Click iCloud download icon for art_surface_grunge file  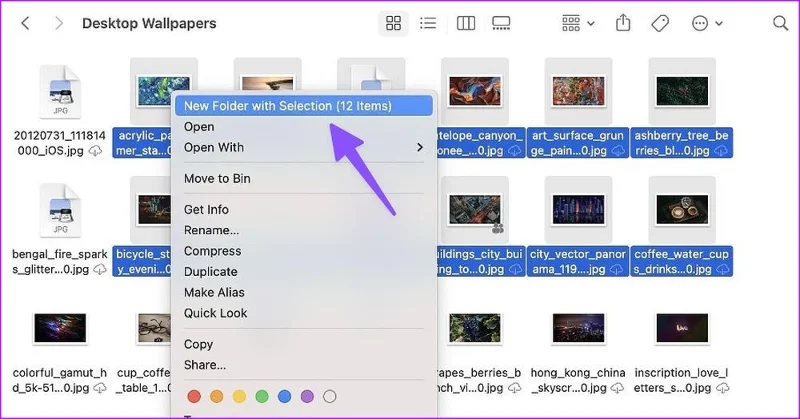[x=618, y=151]
